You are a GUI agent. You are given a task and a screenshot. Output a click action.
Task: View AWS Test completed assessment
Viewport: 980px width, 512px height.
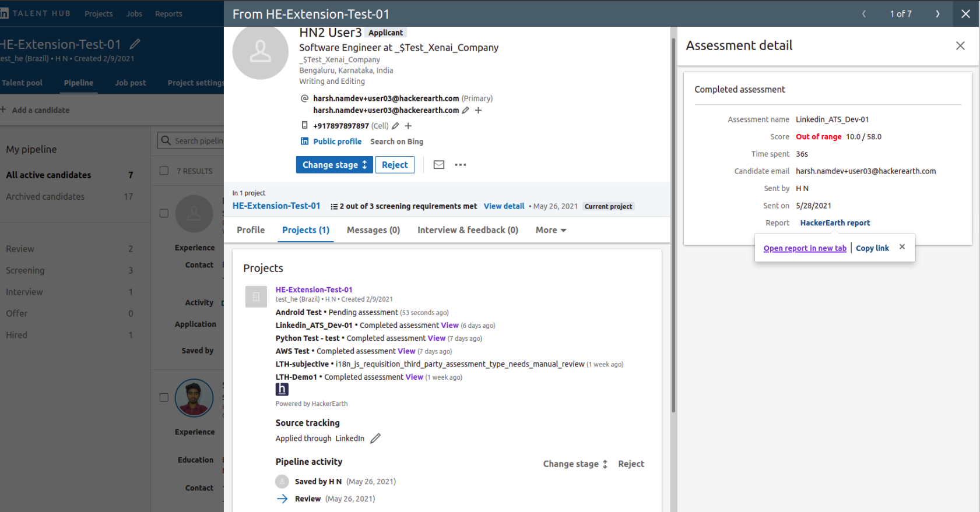click(x=406, y=351)
